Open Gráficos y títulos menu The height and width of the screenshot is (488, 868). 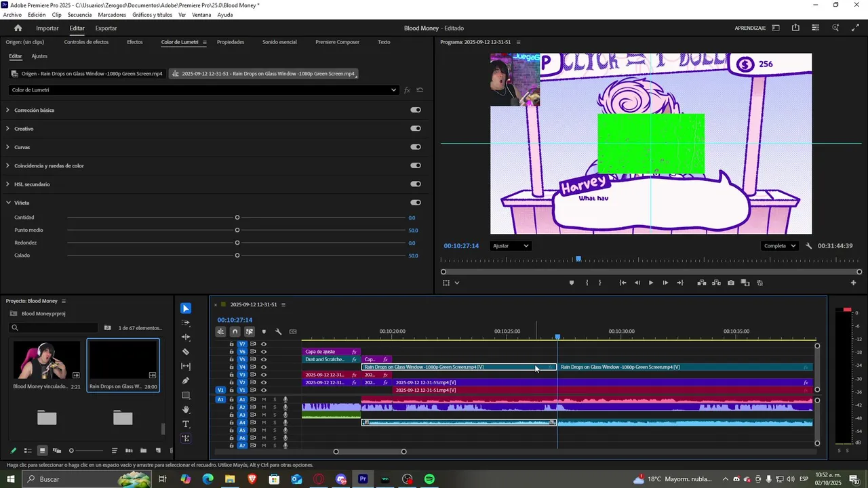152,14
